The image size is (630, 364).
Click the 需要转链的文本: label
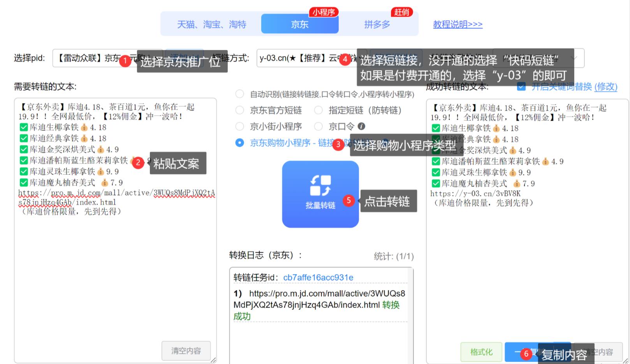pos(45,86)
